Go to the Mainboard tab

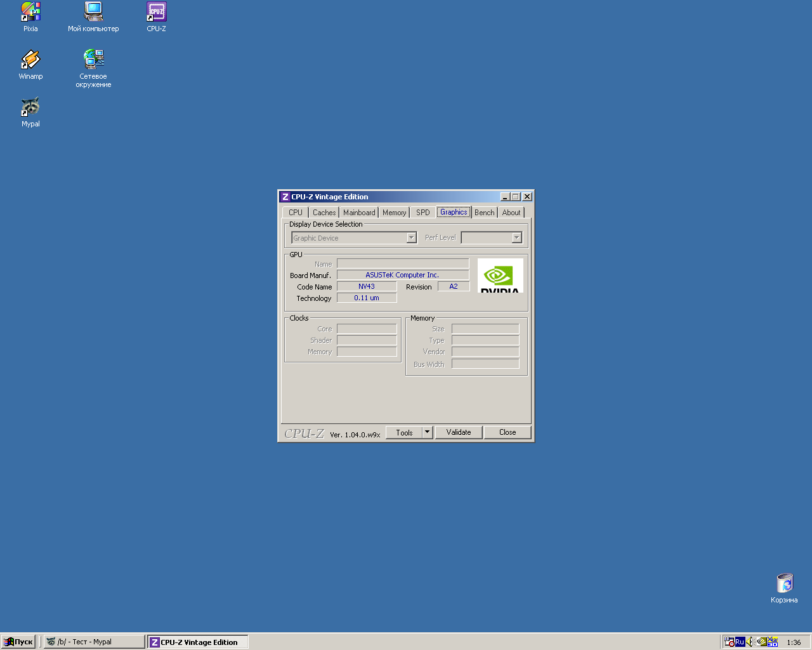coord(359,213)
